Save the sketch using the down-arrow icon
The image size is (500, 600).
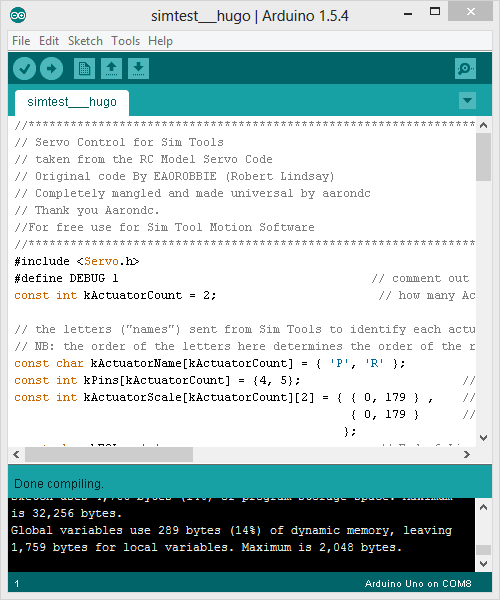(138, 69)
